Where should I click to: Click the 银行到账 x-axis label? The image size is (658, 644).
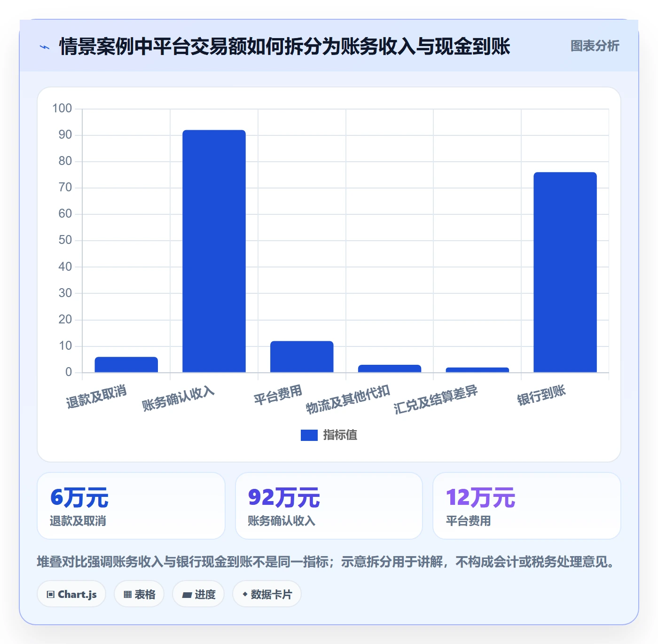pyautogui.click(x=541, y=395)
